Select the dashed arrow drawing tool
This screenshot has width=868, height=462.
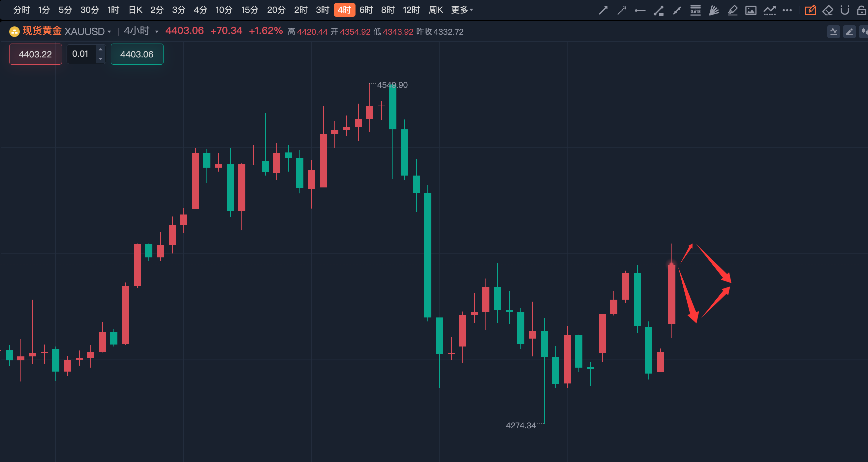coord(622,11)
